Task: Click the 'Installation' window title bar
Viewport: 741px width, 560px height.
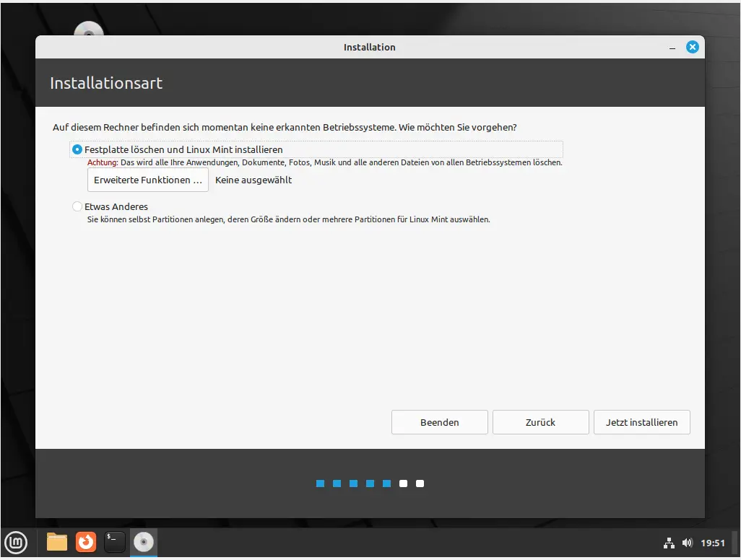Action: (369, 47)
